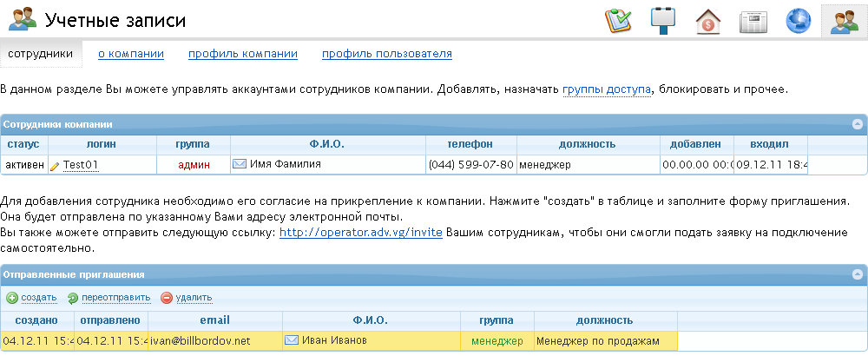Click the 09.12.11 last login cell

(x=771, y=164)
